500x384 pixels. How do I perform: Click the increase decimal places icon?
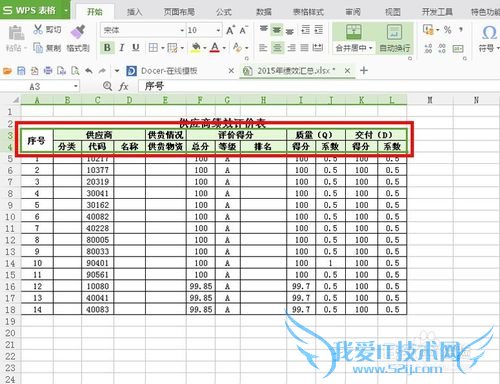[429, 48]
